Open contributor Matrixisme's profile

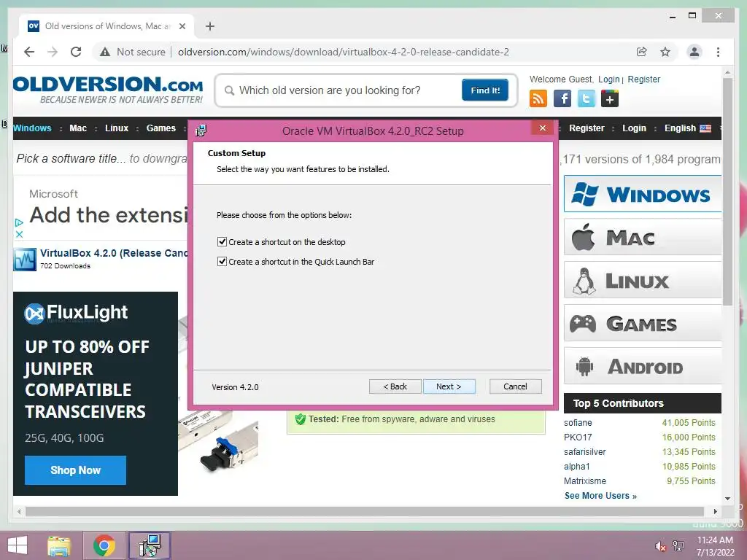[x=585, y=481]
